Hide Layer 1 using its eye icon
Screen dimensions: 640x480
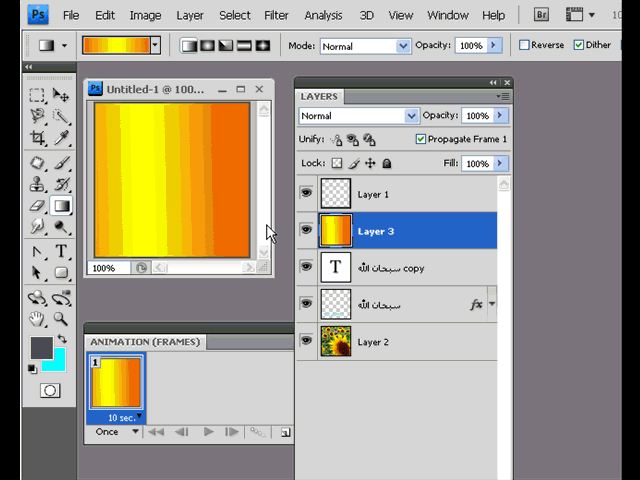tap(306, 193)
